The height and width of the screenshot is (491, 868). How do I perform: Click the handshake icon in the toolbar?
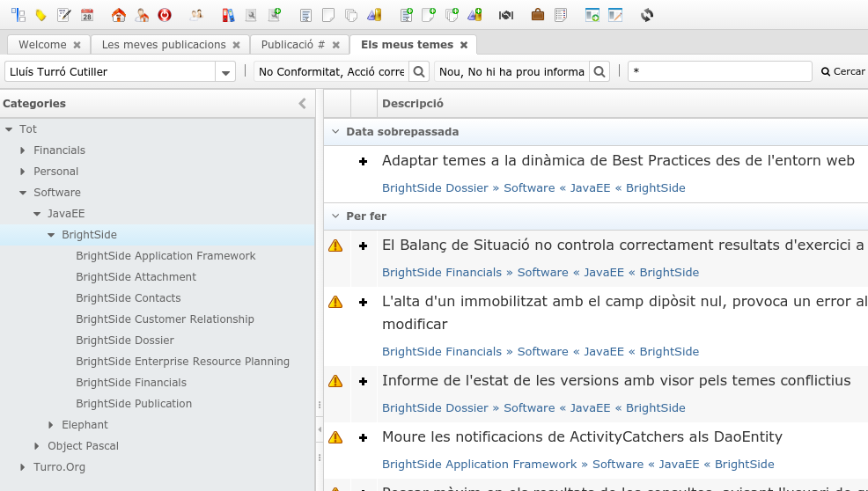coord(506,15)
